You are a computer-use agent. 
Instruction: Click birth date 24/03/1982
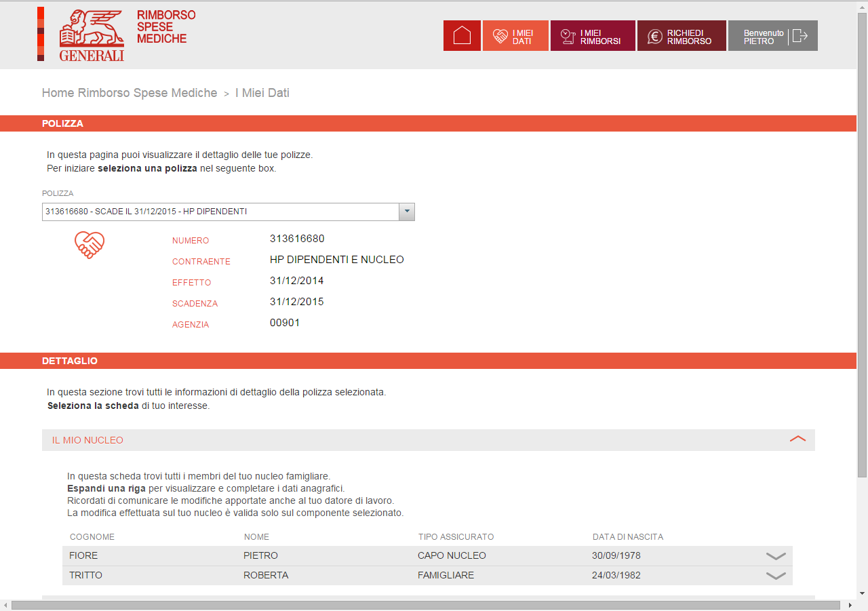[616, 575]
